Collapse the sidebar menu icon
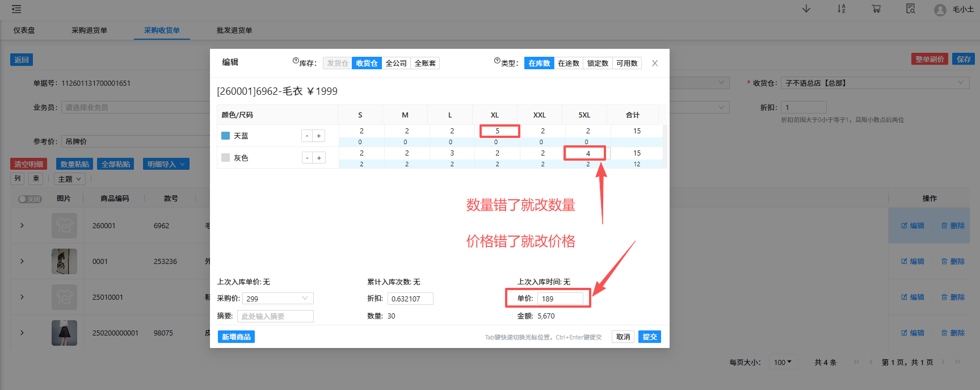This screenshot has height=390, width=980. point(16,9)
